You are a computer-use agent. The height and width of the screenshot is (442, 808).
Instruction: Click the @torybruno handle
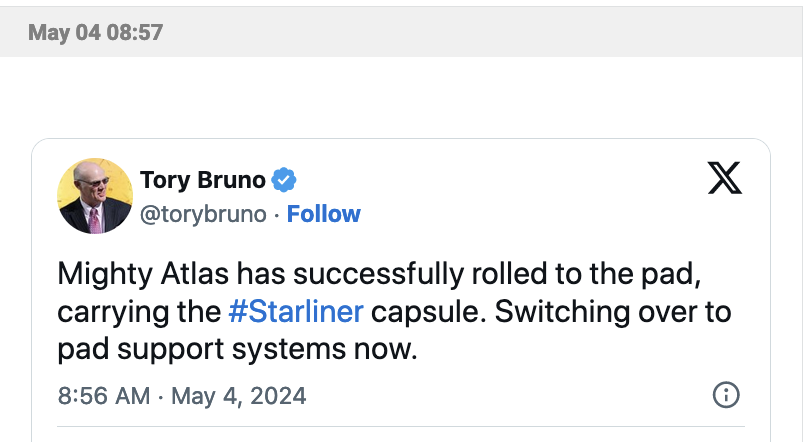(x=203, y=214)
